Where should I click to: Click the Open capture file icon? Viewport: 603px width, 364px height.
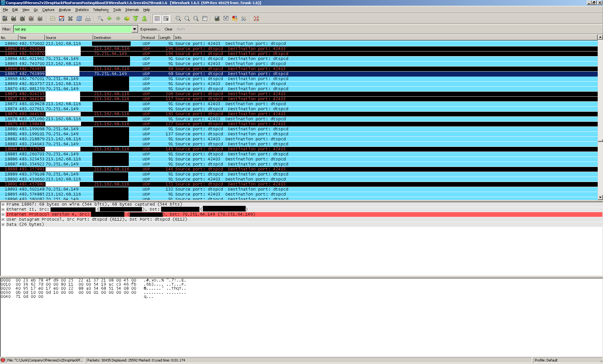[53, 19]
